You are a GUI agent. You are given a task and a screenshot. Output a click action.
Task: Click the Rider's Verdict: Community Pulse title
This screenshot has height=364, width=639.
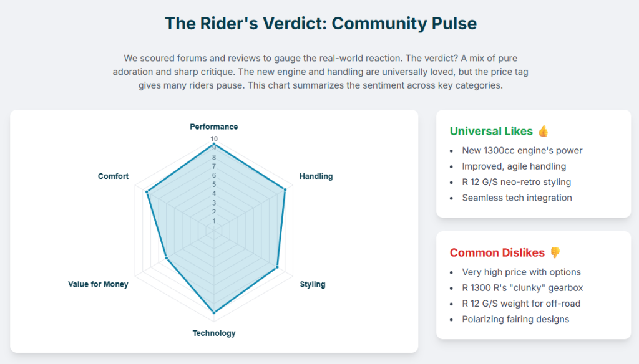[x=320, y=24]
